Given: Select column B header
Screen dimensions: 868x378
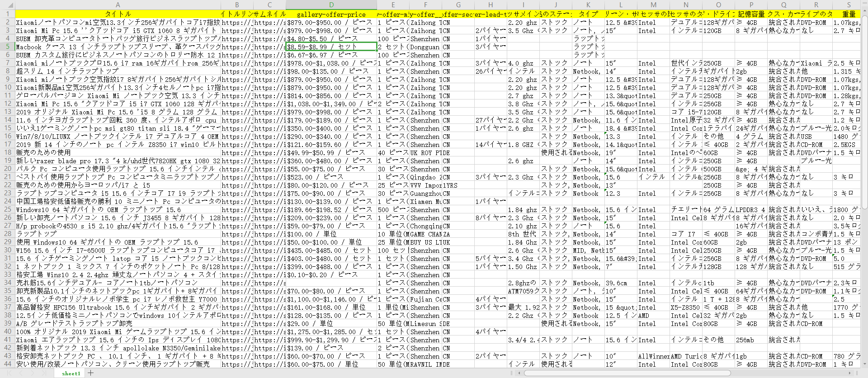Looking at the screenshot, I should (236, 5).
